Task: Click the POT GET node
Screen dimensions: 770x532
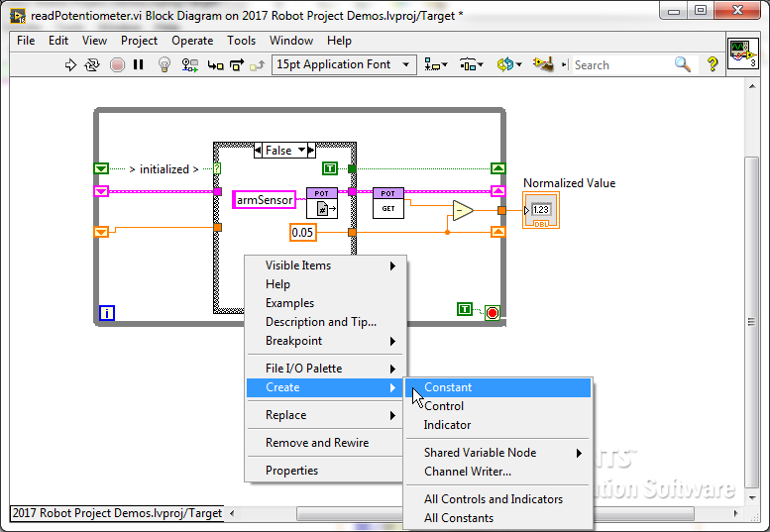Action: [387, 203]
